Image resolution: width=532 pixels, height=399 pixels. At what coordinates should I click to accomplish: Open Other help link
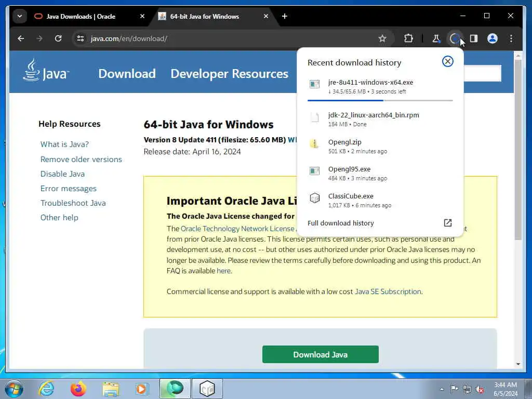click(59, 218)
